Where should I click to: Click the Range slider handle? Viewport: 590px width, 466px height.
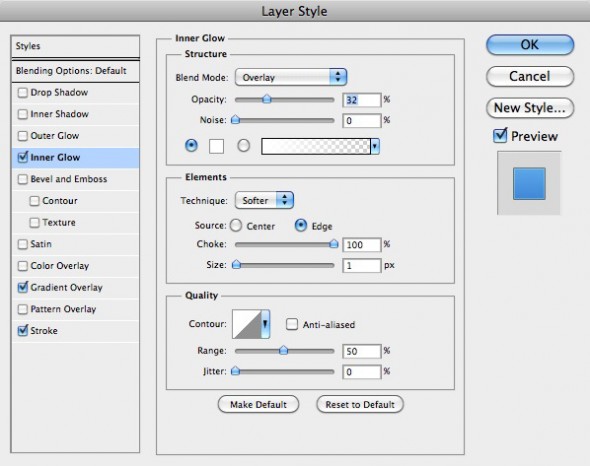[x=283, y=351]
